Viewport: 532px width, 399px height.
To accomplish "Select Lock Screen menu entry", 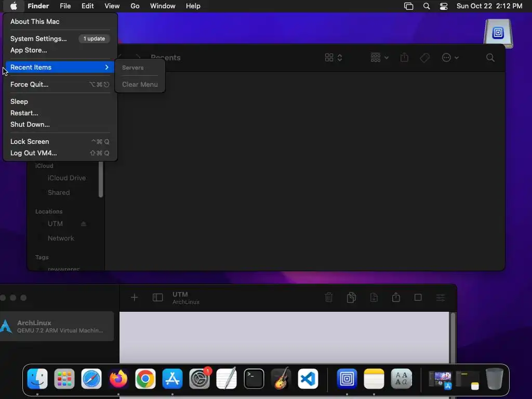I will (x=60, y=141).
